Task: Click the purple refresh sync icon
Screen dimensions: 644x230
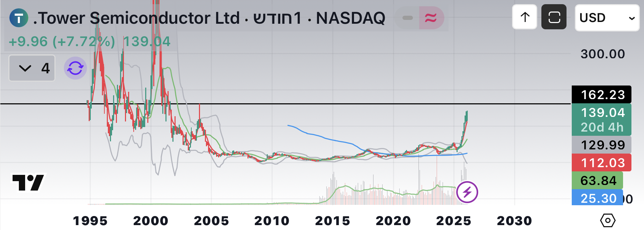Action: tap(75, 68)
